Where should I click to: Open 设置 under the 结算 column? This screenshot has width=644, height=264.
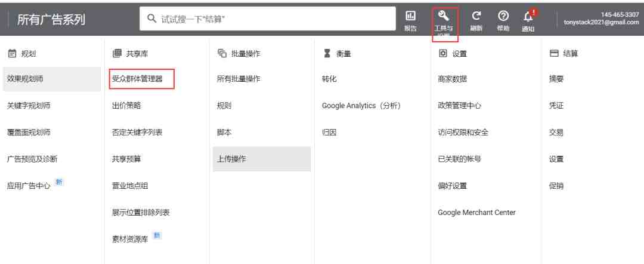click(x=556, y=159)
